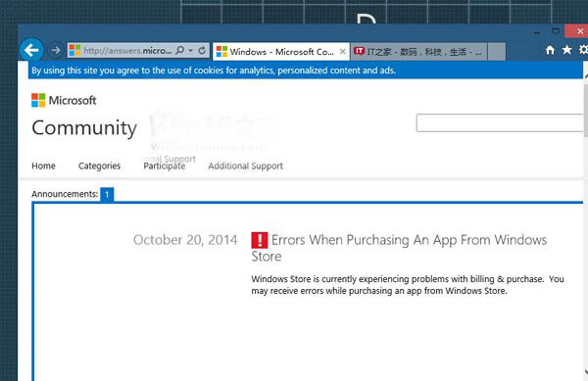Click the Community search input box
588x381 pixels.
click(500, 122)
